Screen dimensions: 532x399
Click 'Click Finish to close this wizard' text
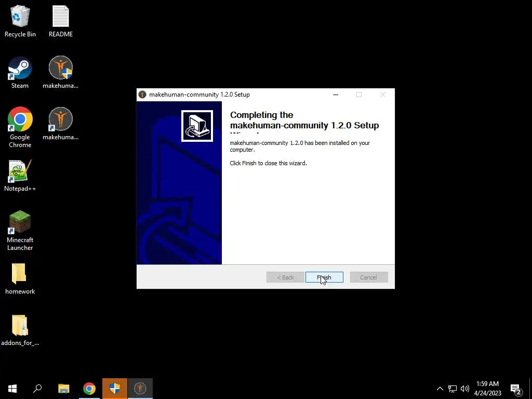point(268,163)
